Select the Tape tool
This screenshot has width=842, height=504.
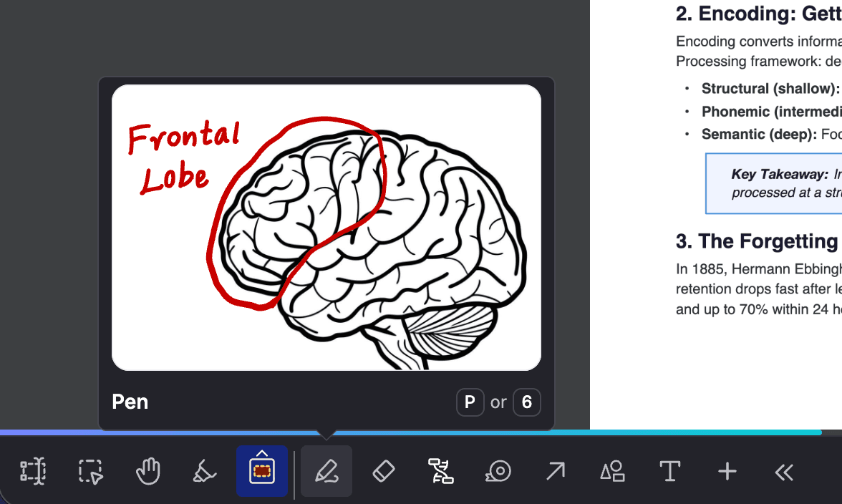point(498,471)
